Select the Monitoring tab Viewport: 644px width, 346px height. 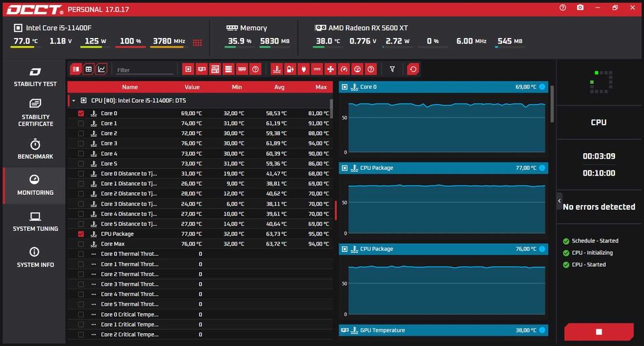[x=35, y=185]
